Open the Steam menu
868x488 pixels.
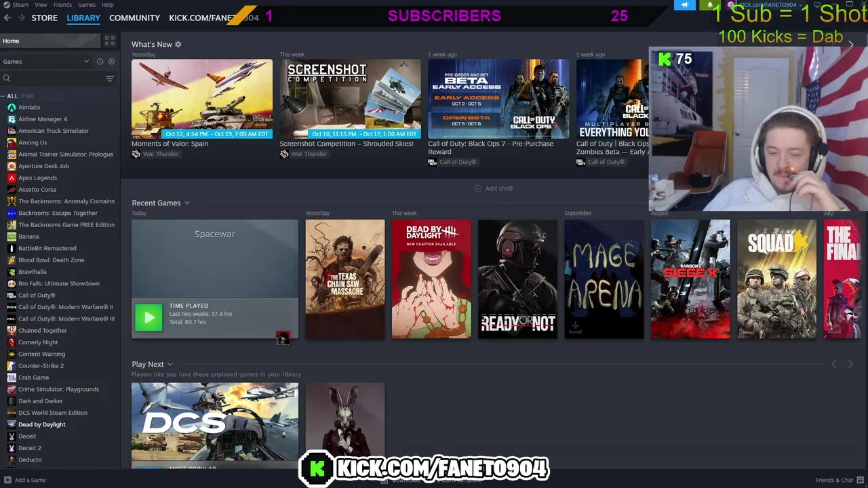[20, 5]
